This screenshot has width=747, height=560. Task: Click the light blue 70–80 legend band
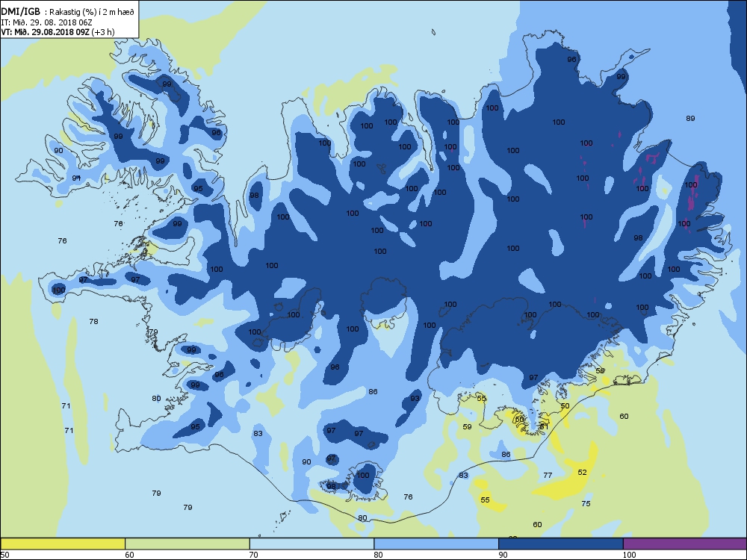[x=311, y=544]
